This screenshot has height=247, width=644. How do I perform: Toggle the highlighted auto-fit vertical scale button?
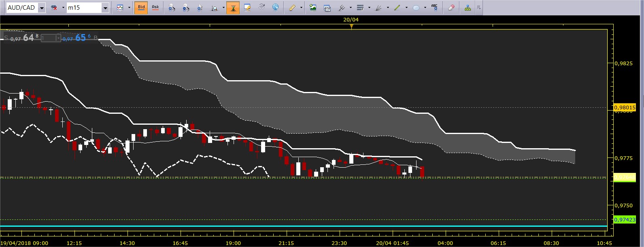click(233, 7)
